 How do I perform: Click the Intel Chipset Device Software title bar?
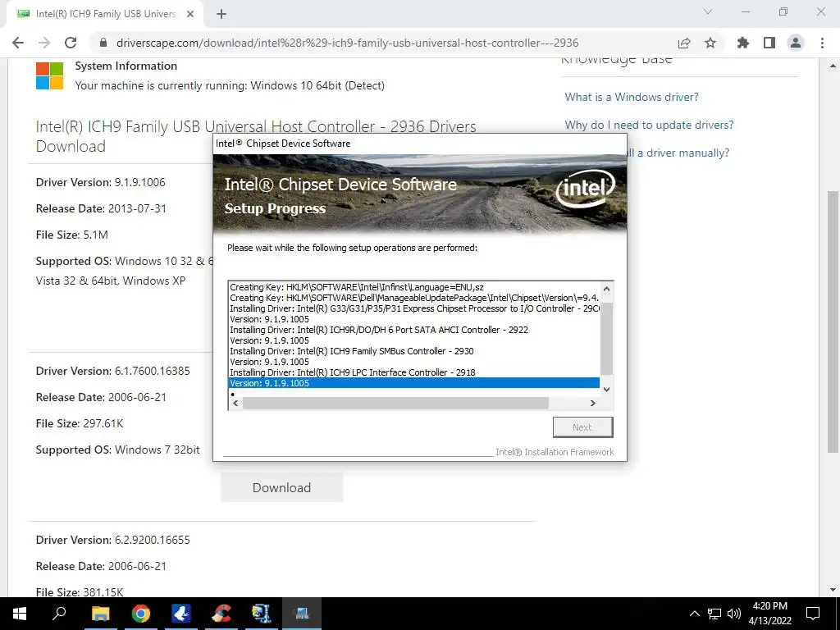[419, 144]
